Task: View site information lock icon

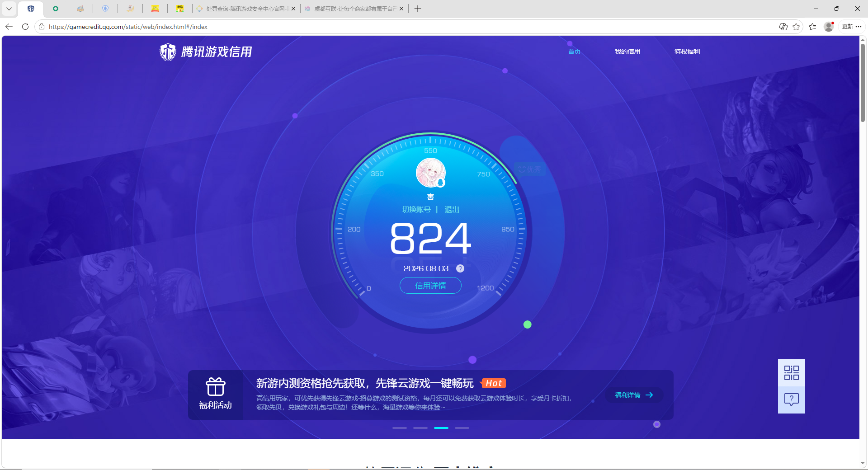Action: pos(42,27)
